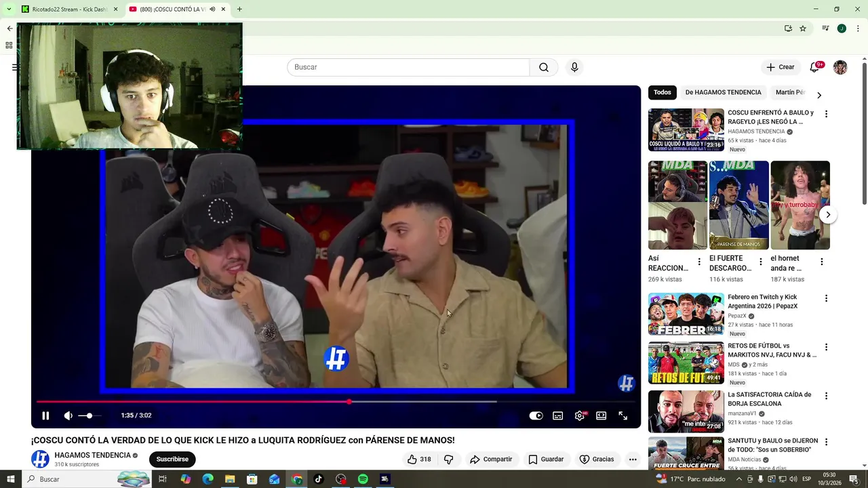Open options for La SATISFACTORIA CAÍDA video

[x=826, y=396]
